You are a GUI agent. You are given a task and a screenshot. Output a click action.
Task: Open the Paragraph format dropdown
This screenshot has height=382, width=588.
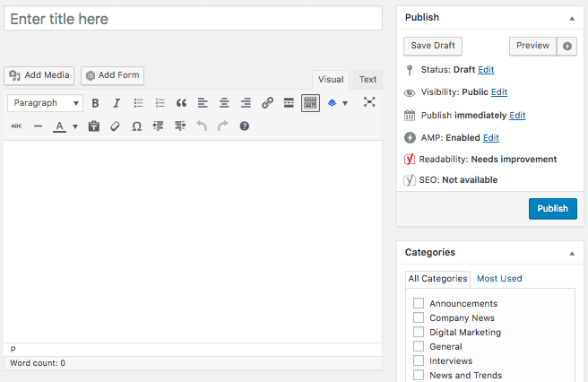coord(45,103)
